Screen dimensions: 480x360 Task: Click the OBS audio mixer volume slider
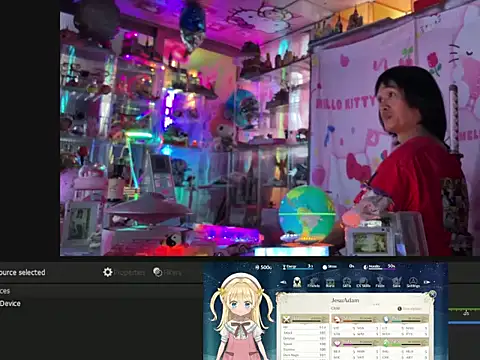[x=464, y=323]
